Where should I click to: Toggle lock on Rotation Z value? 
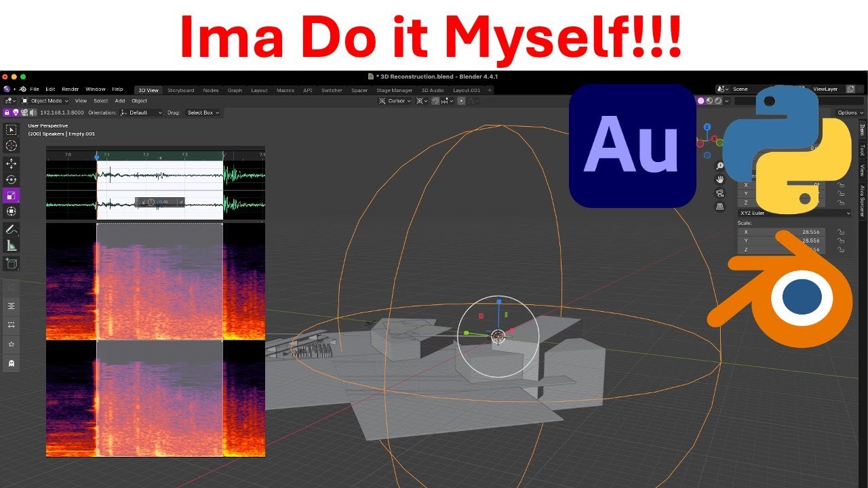[x=841, y=203]
